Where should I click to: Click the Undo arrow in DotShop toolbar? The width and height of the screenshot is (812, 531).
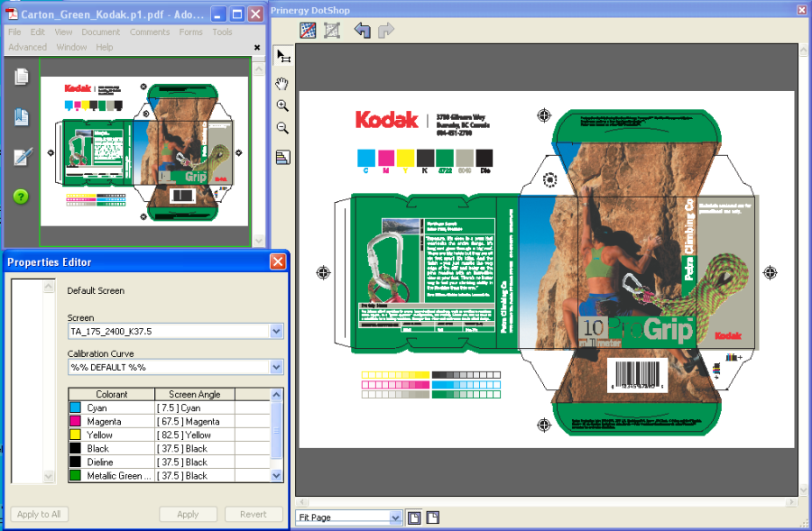coord(363,31)
